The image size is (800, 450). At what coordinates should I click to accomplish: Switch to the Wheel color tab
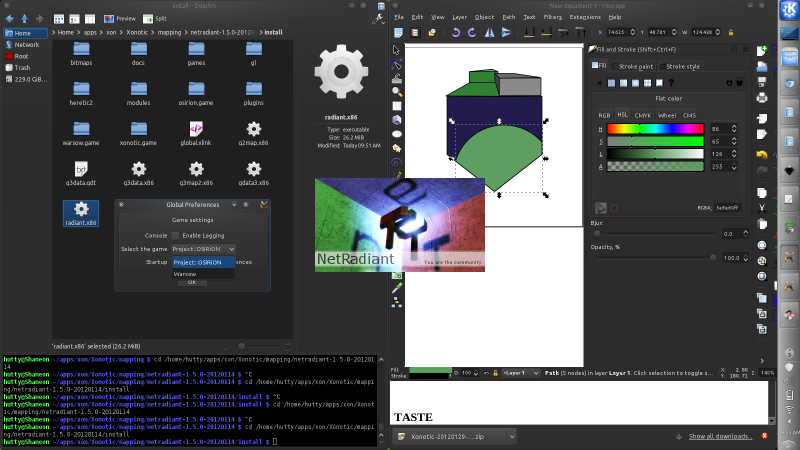click(x=667, y=115)
